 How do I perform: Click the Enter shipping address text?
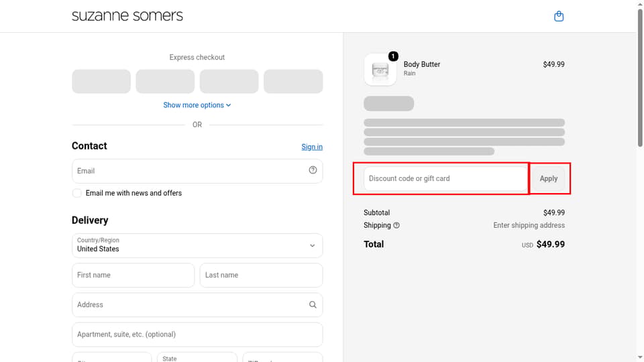click(x=529, y=225)
